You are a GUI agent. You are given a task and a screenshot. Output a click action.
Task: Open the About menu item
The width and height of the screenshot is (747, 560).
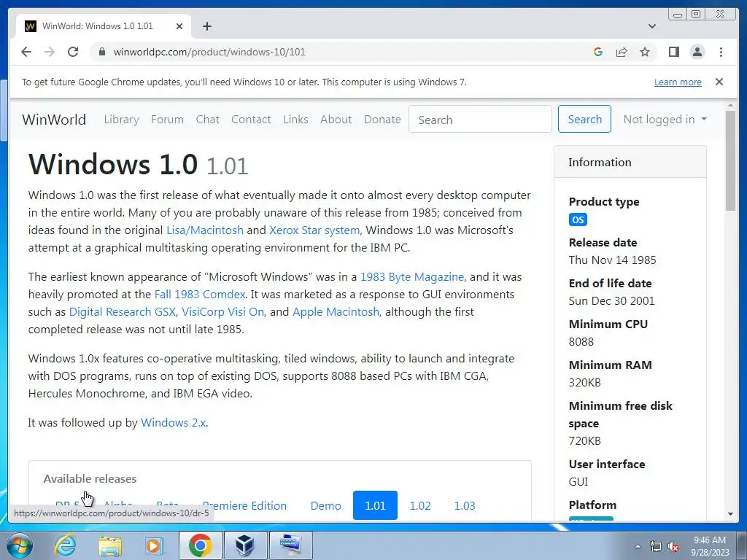coord(336,120)
